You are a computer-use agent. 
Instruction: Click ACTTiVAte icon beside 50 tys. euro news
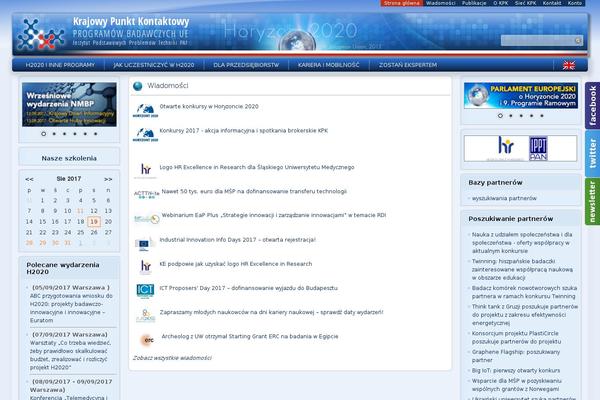(x=147, y=194)
